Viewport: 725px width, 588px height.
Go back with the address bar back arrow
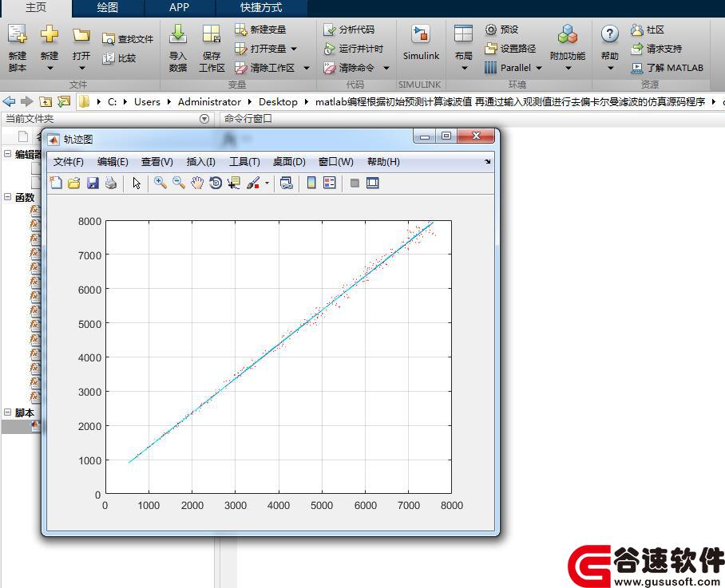(x=9, y=101)
